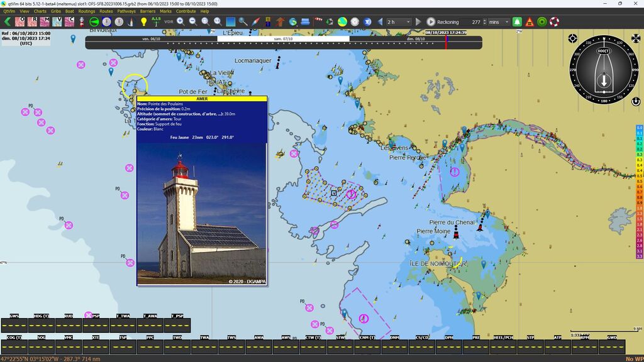Open the Barriers menu
The image size is (644, 362).
[x=147, y=11]
